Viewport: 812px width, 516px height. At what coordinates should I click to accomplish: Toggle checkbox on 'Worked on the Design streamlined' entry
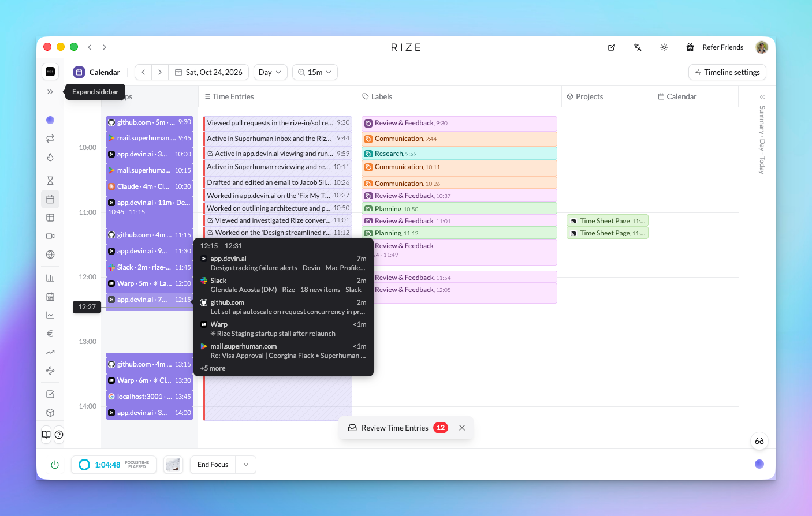pos(211,233)
